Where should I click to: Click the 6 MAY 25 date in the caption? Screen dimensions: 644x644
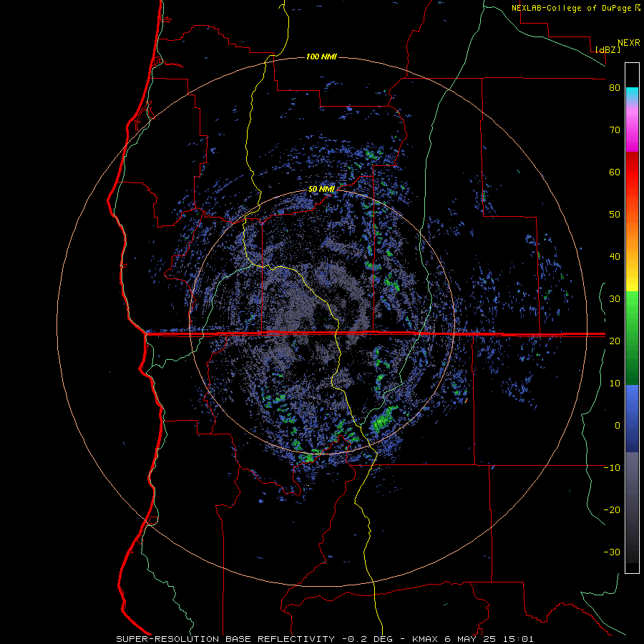click(471, 639)
